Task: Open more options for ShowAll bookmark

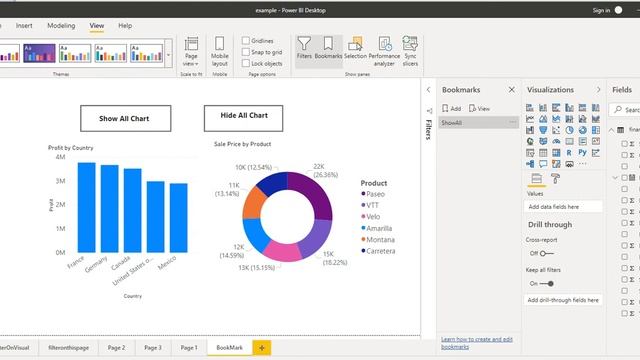Action: tap(512, 122)
